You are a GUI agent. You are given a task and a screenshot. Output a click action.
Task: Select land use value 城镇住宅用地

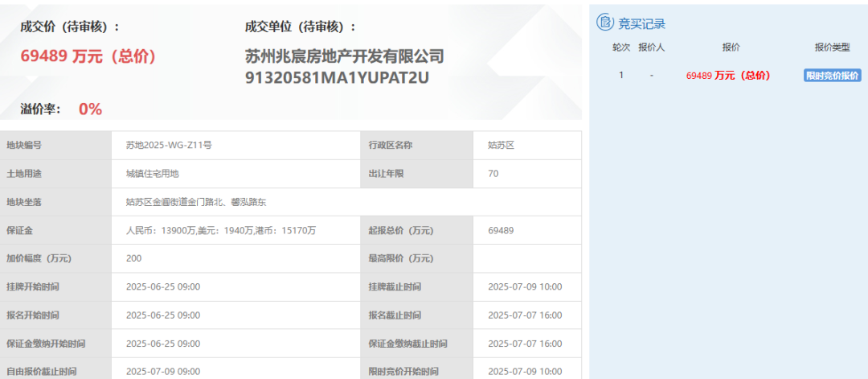[x=153, y=174]
